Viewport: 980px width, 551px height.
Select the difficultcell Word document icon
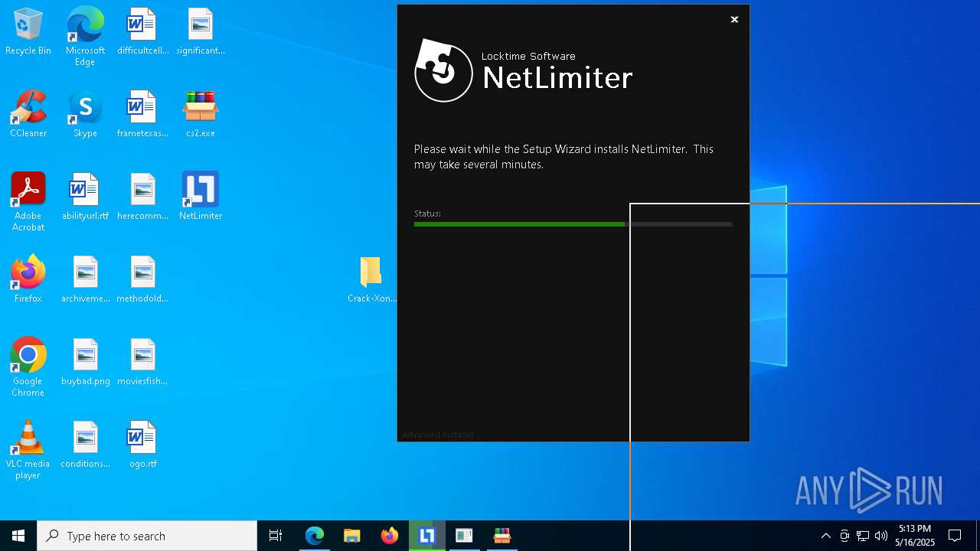142,32
